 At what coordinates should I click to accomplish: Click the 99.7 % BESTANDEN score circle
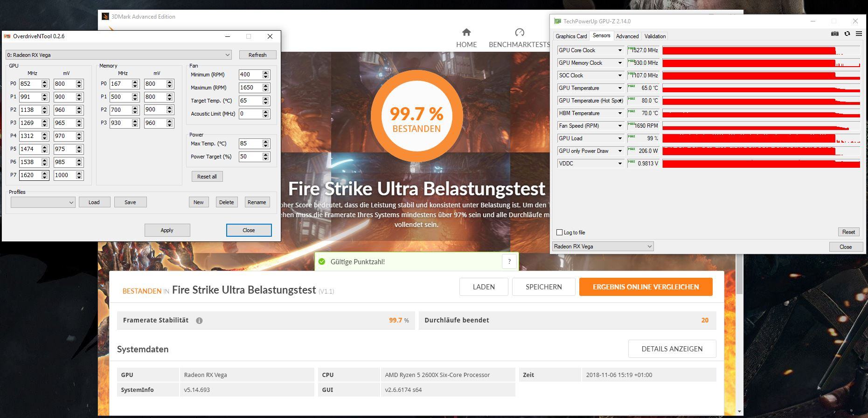(417, 116)
